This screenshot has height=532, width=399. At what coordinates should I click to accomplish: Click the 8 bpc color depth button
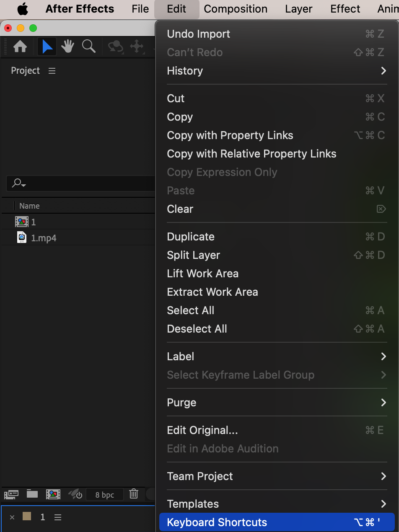tap(105, 495)
